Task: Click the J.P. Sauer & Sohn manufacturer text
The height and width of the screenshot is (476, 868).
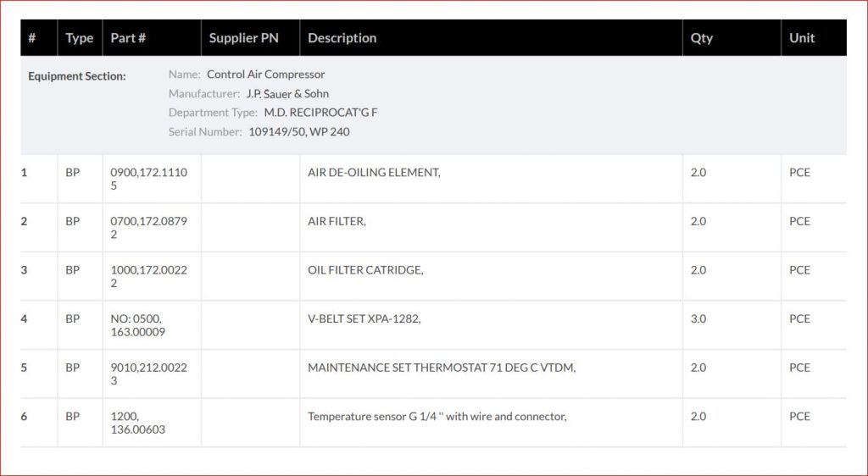Action: click(x=287, y=94)
